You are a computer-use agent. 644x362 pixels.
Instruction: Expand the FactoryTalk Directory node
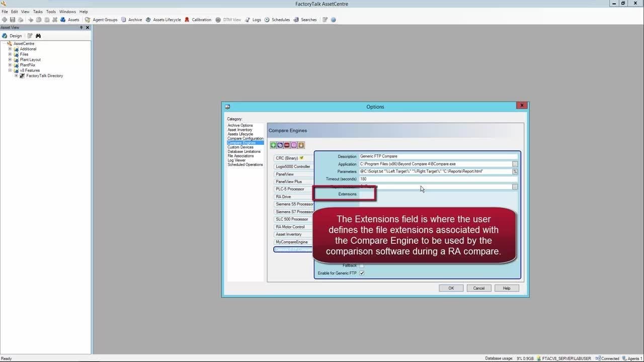tap(16, 75)
